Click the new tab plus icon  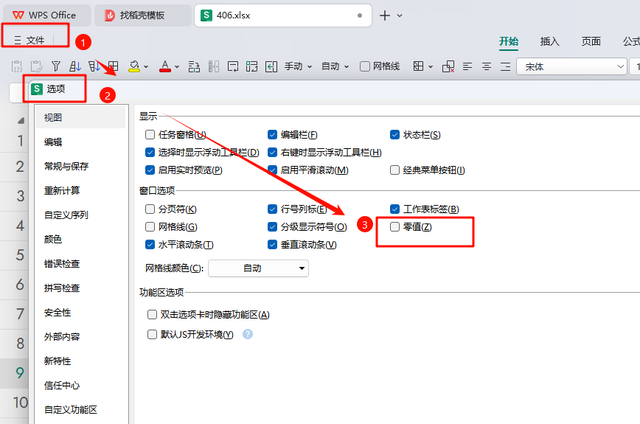pos(384,16)
